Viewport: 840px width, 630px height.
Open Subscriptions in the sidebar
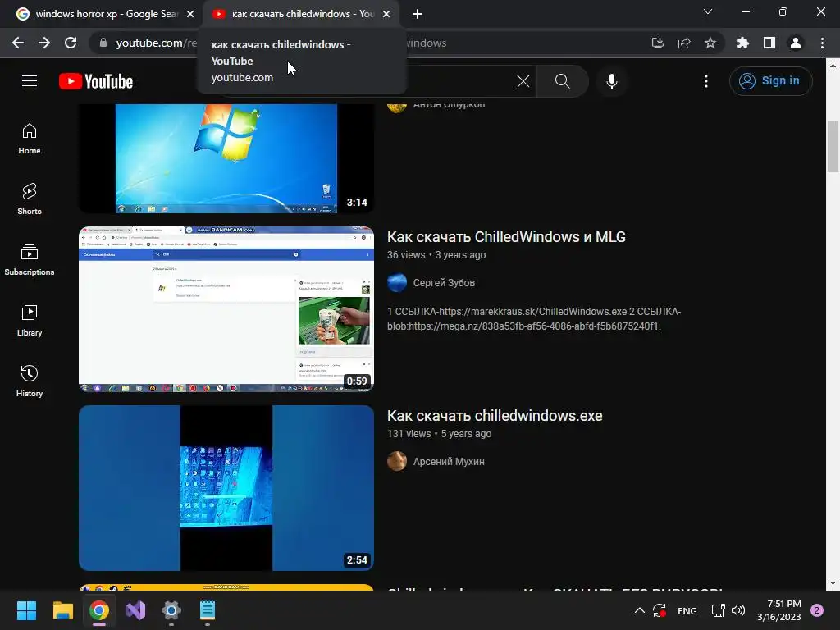click(30, 260)
